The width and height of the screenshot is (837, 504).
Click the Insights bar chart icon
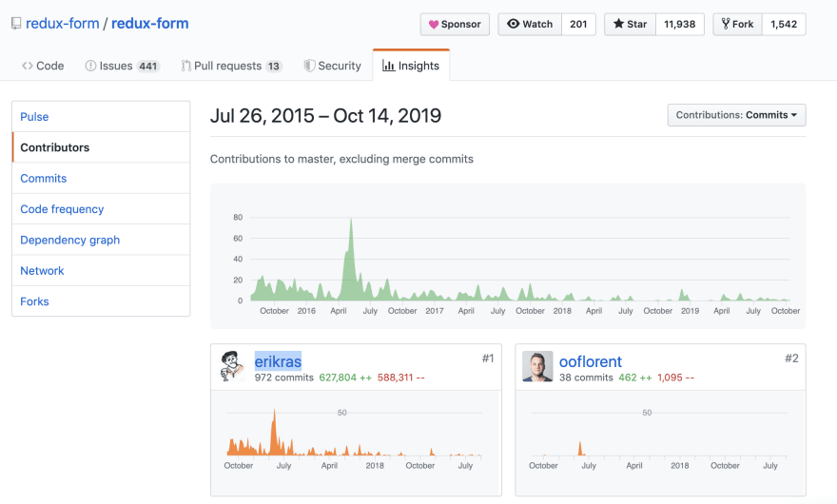(x=389, y=66)
